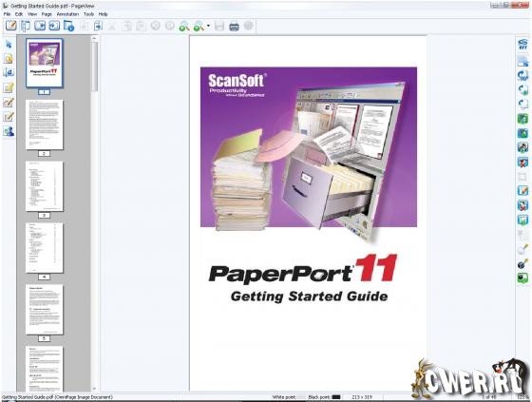The height and width of the screenshot is (402, 532).
Task: Open the page properties icon with info badge
Action: pyautogui.click(x=68, y=26)
